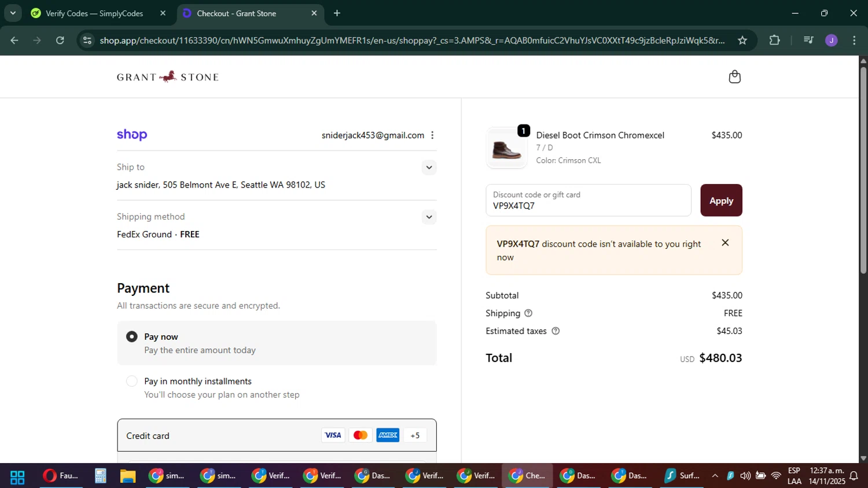This screenshot has width=868, height=488.
Task: Click the American Express icon
Action: (x=388, y=435)
